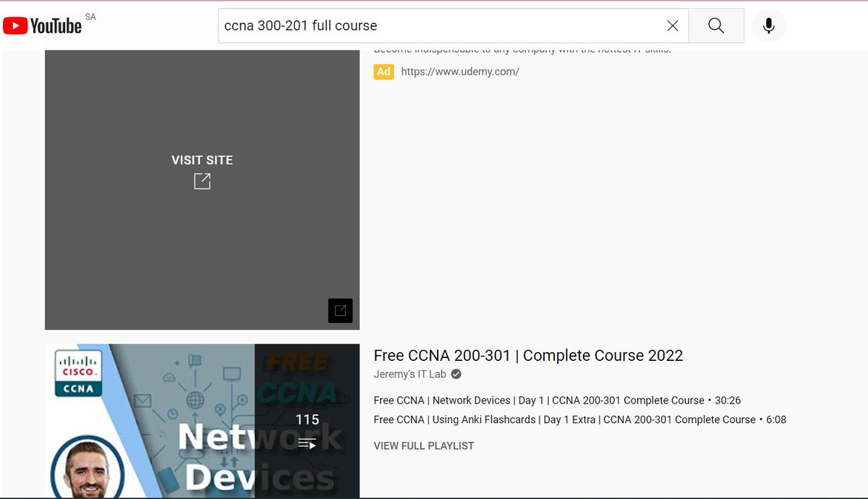Open Jeremy's IT Lab channel
This screenshot has height=499, width=868.
[410, 374]
